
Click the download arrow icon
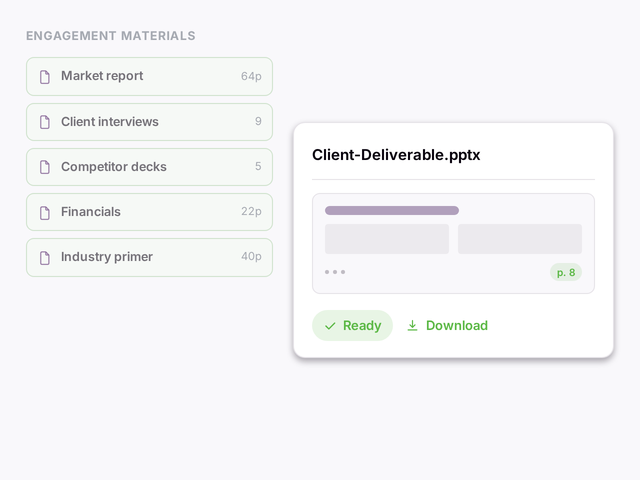413,325
